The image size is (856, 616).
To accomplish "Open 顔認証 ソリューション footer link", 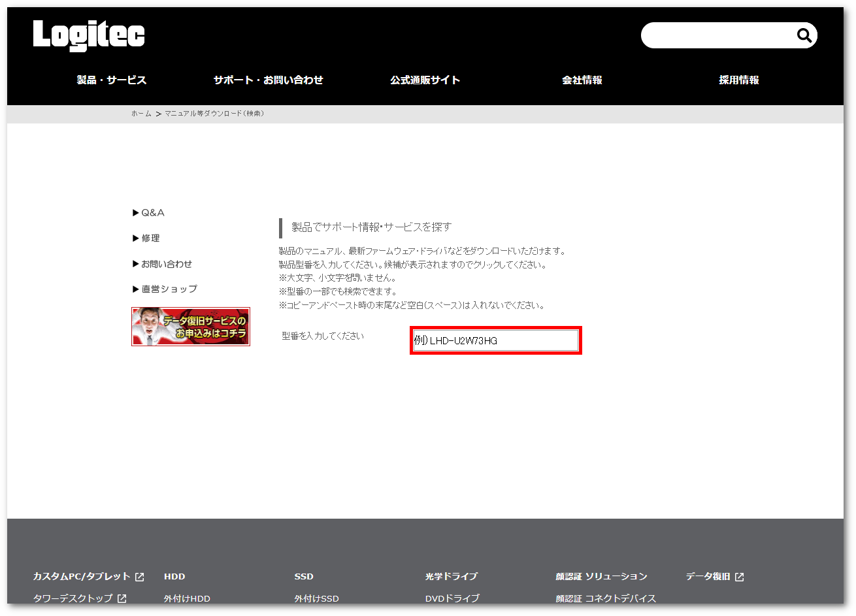I will point(602,576).
